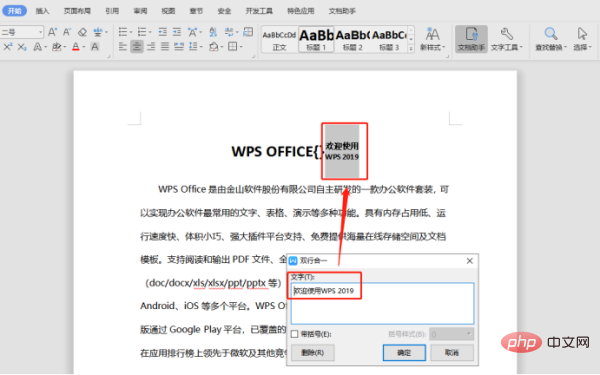Expand the highlight color dropdown arrow

tap(65, 47)
